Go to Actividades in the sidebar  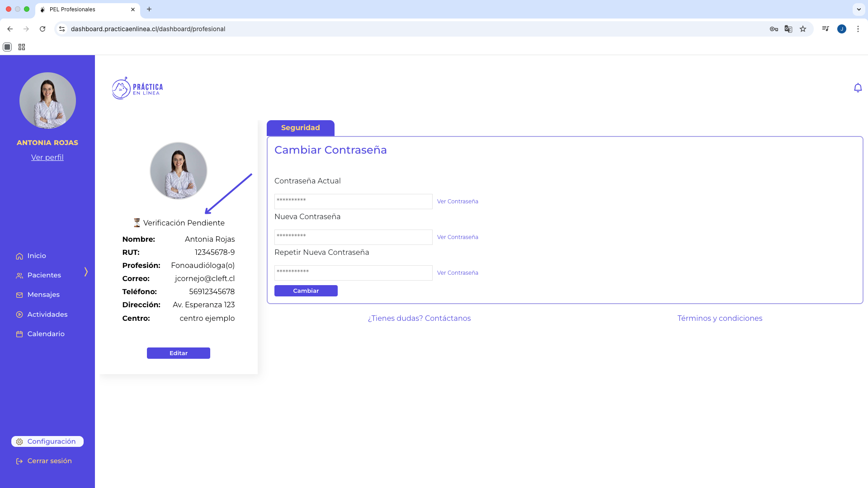[47, 314]
